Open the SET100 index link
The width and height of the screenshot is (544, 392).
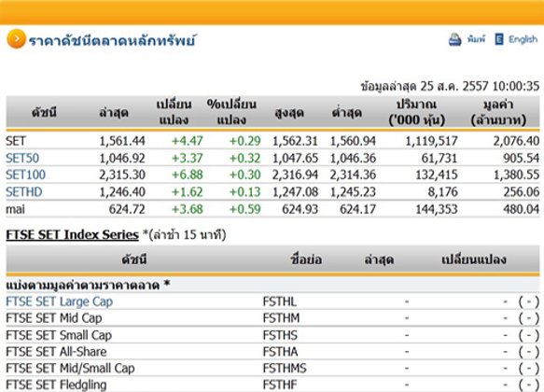coord(26,175)
